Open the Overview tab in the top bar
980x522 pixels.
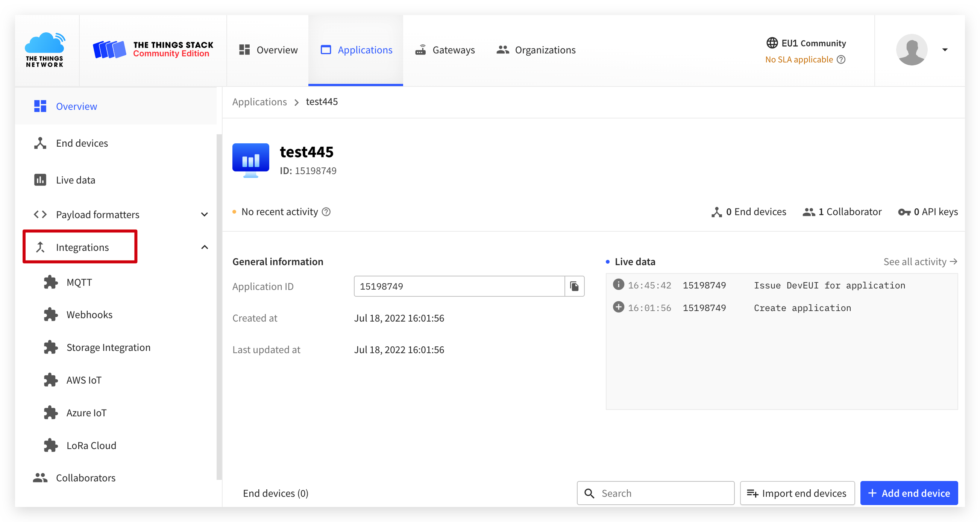point(268,50)
